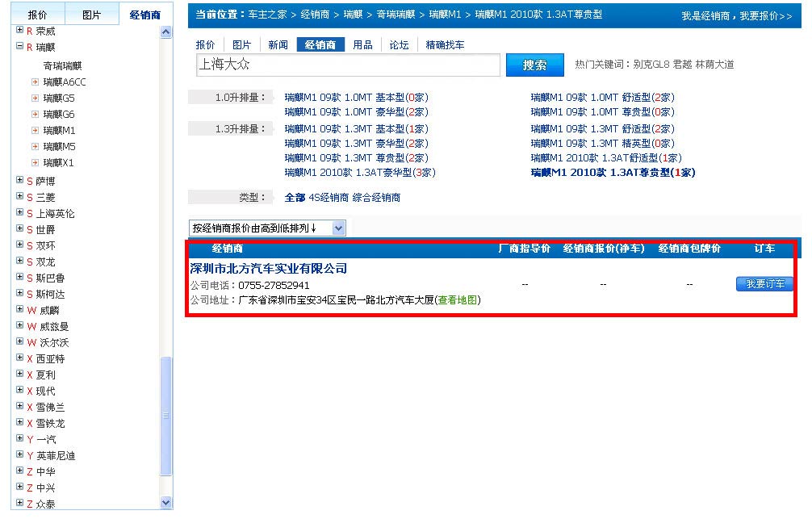The image size is (812, 519).
Task: Click the sidebar vertical scrollbar thumb
Action: pos(165,416)
